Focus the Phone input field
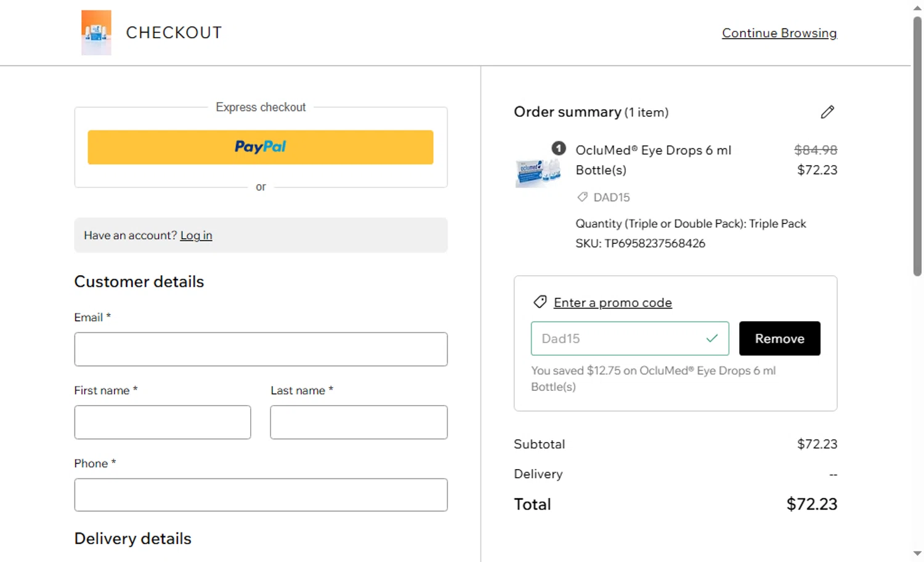Screen dimensions: 924x562 point(261,495)
